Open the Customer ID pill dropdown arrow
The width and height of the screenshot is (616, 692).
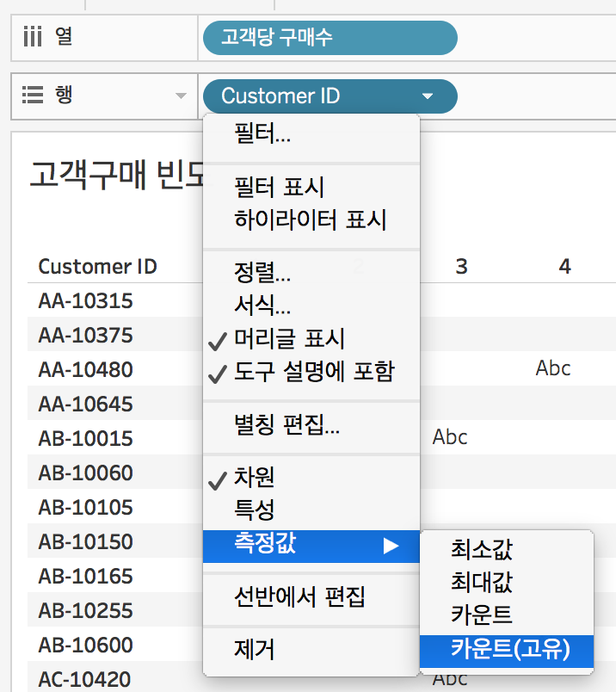point(427,96)
